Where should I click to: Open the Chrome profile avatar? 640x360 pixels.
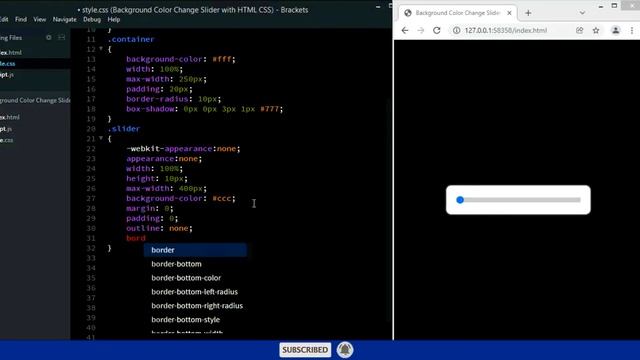(616, 30)
